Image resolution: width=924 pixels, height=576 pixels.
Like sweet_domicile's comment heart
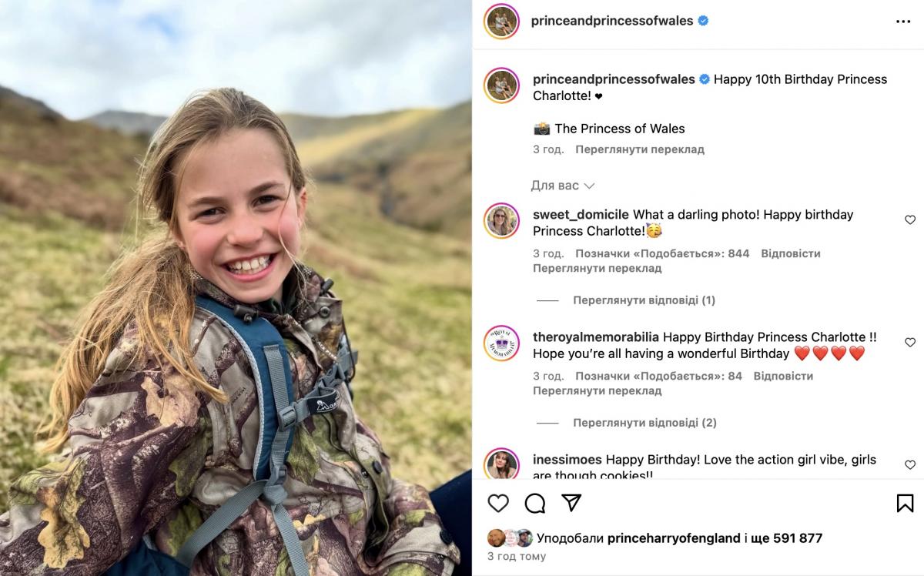pyautogui.click(x=910, y=219)
